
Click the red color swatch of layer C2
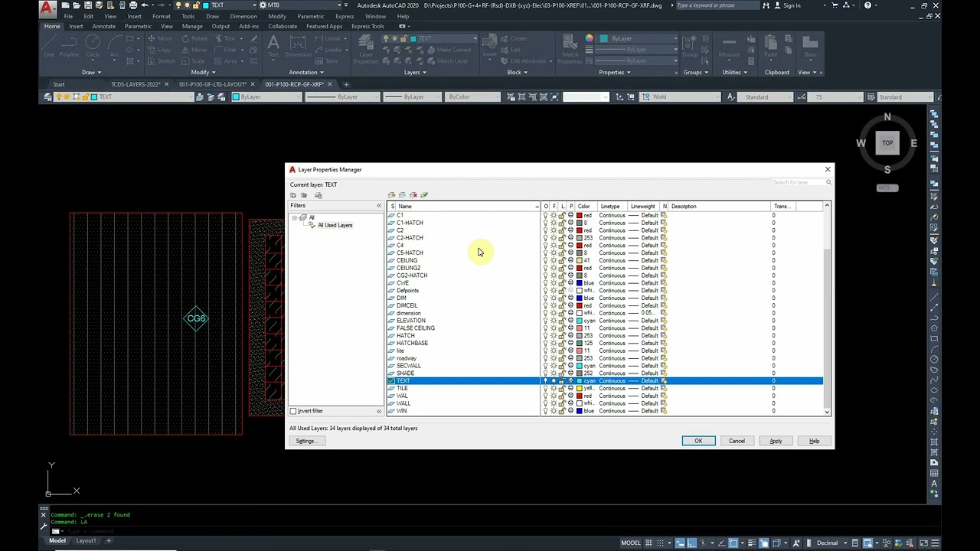point(580,230)
